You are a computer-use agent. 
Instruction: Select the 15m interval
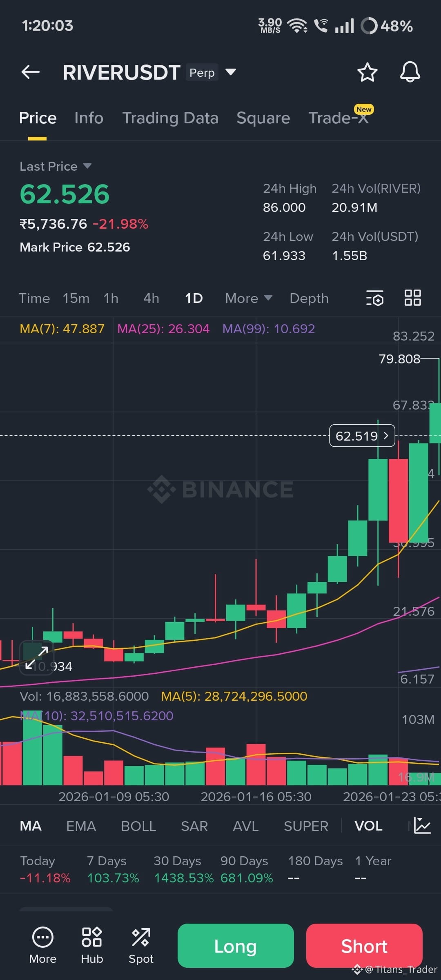point(76,298)
